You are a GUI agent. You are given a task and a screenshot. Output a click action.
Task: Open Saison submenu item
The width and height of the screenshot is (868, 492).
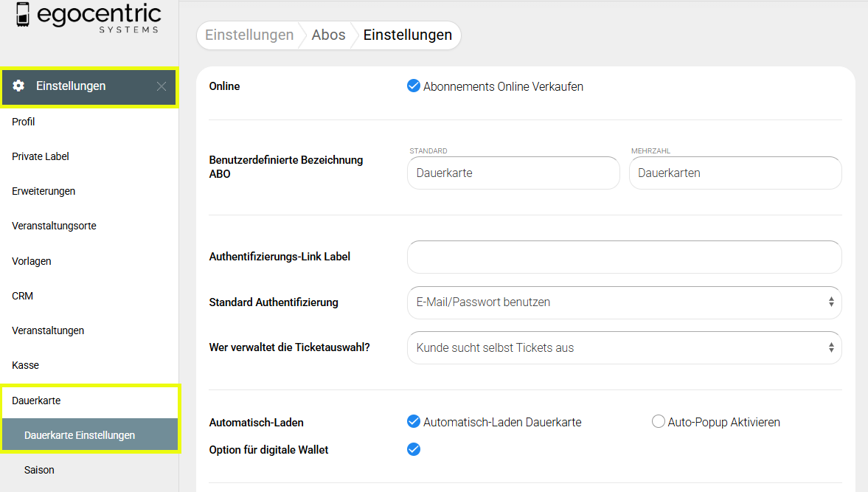tap(39, 470)
